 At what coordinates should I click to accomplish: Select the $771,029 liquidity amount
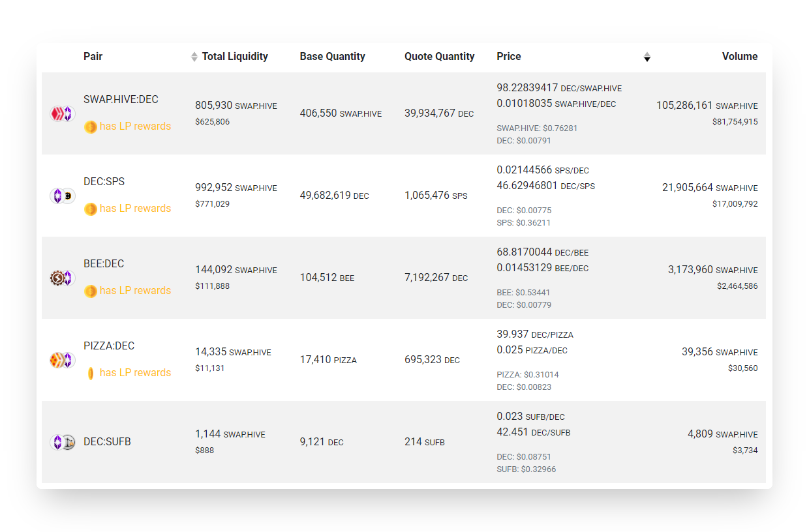212,203
